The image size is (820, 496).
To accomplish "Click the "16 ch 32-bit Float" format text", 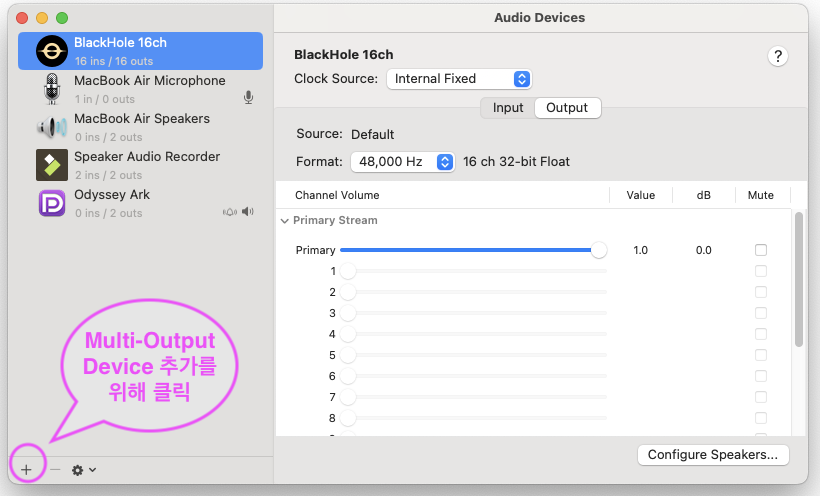I will point(516,162).
